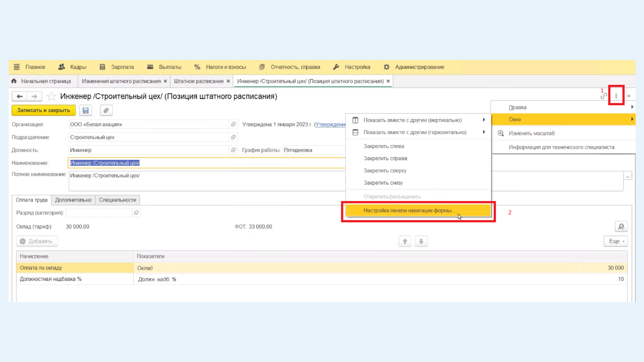Click the ellipsis icon in top right corner
This screenshot has height=362, width=644.
[616, 96]
